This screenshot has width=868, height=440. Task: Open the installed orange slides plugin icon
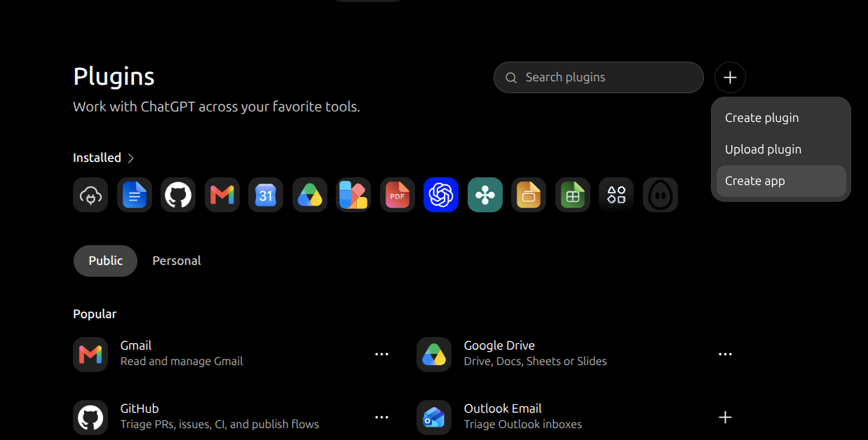tap(529, 195)
